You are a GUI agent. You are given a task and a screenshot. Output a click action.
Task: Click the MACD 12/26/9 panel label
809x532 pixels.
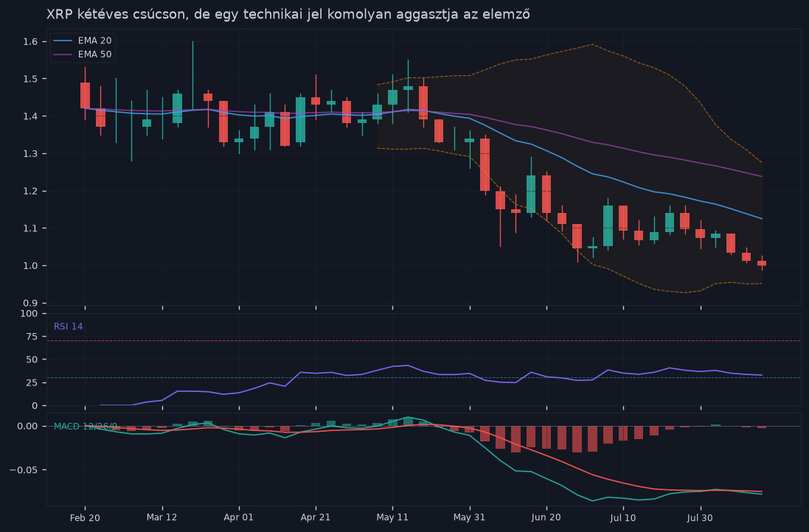tap(86, 427)
